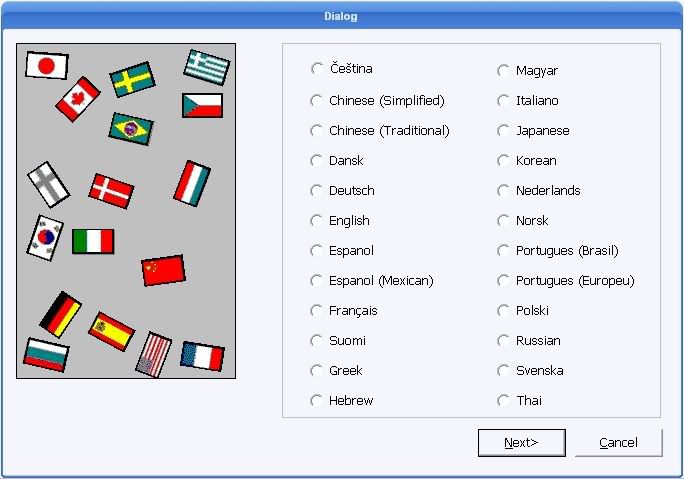Click the French flag icon

click(202, 356)
